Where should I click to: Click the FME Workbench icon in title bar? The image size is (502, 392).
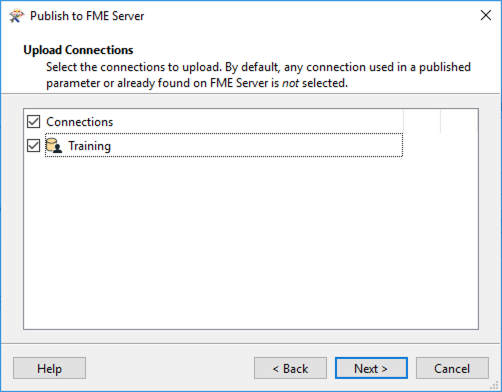[x=16, y=16]
